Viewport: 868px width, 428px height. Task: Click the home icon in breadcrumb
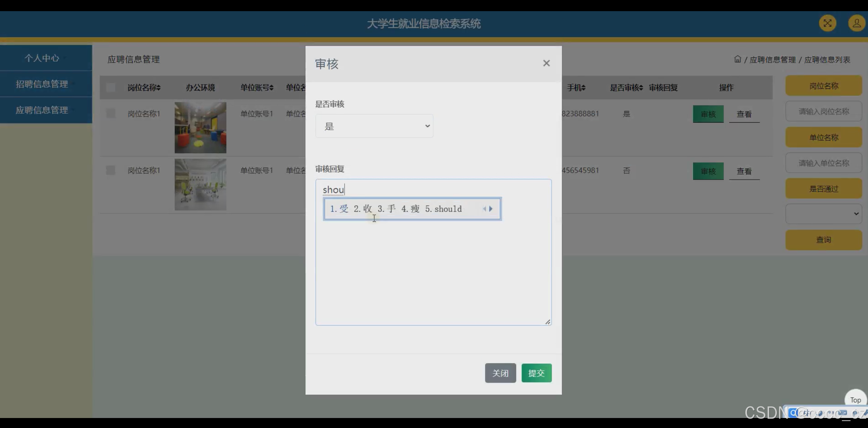(x=737, y=59)
